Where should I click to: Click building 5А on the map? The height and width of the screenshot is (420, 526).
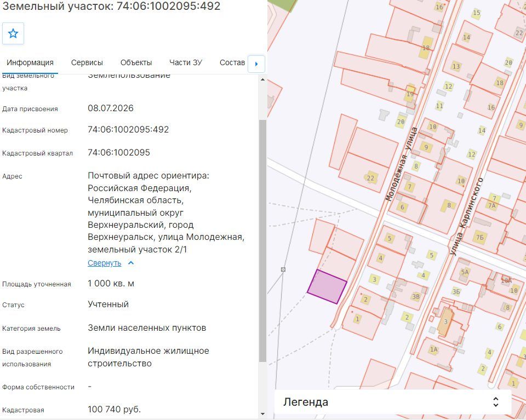tap(465, 272)
